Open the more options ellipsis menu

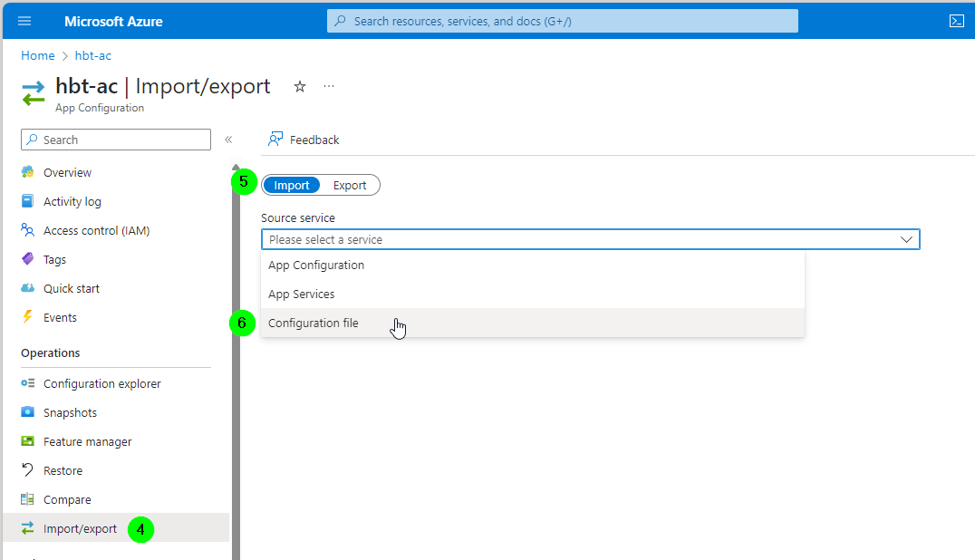point(329,86)
